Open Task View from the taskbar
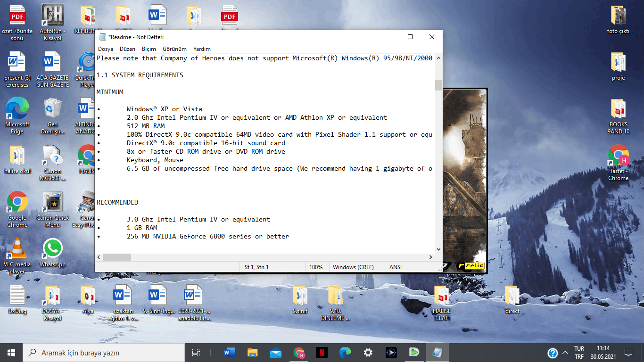Viewport: 644px width, 362px height. [196, 353]
